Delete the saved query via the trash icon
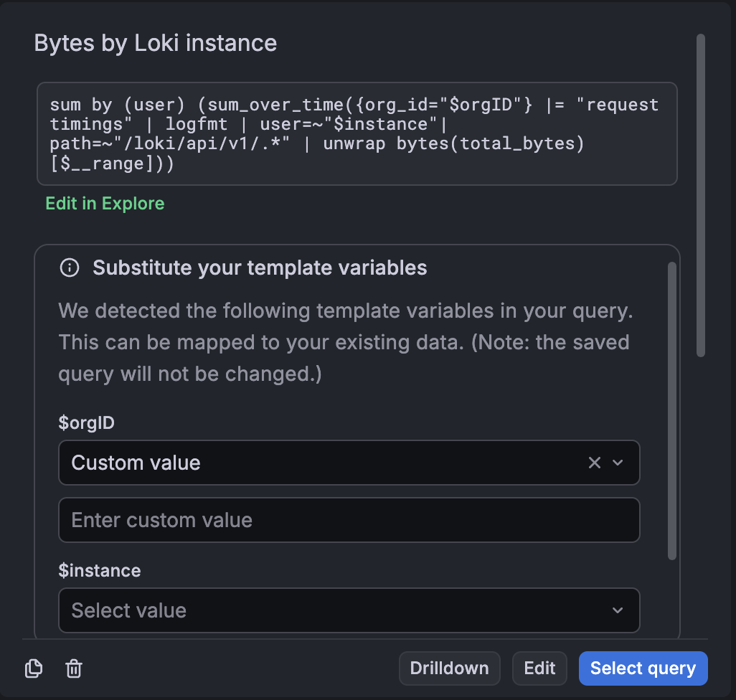736x700 pixels. pos(74,668)
